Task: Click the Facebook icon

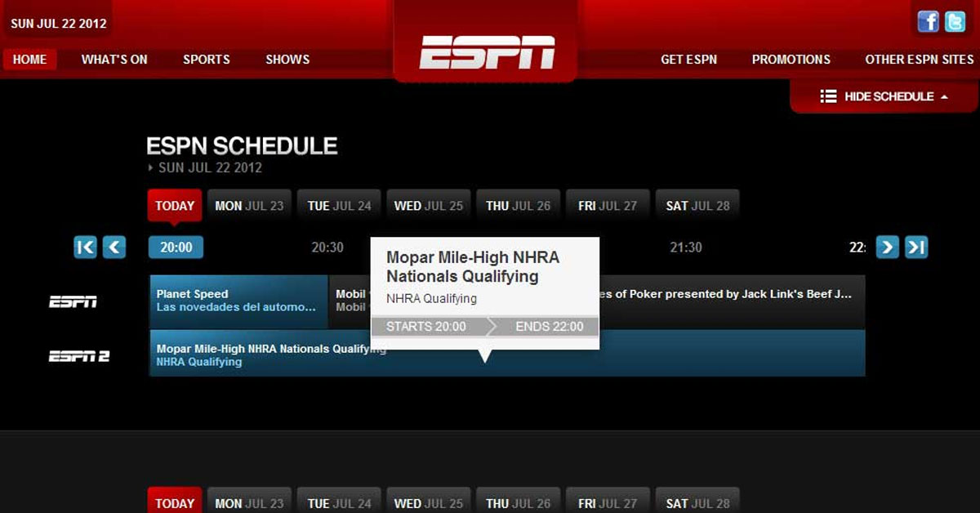Action: tap(928, 22)
